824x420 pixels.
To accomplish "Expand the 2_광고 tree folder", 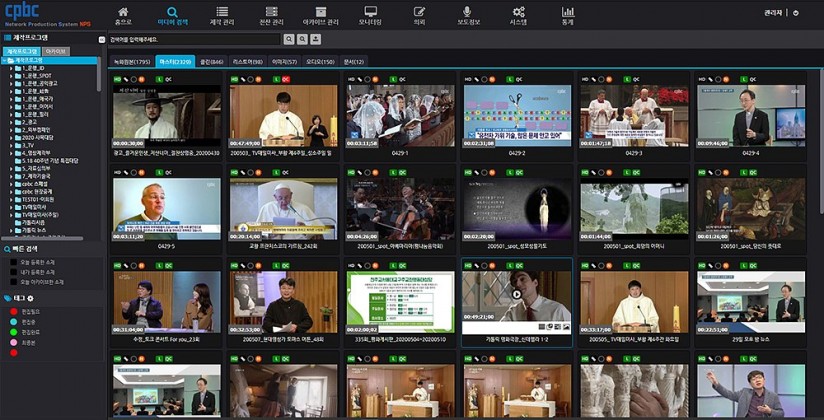I will click(11, 121).
